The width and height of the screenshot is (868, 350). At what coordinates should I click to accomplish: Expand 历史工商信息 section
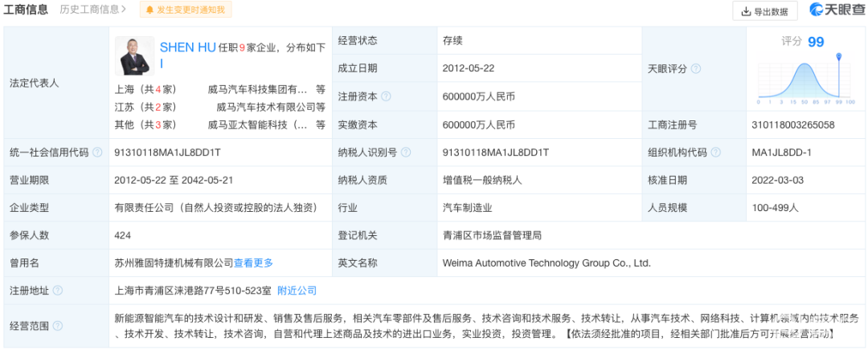93,10
